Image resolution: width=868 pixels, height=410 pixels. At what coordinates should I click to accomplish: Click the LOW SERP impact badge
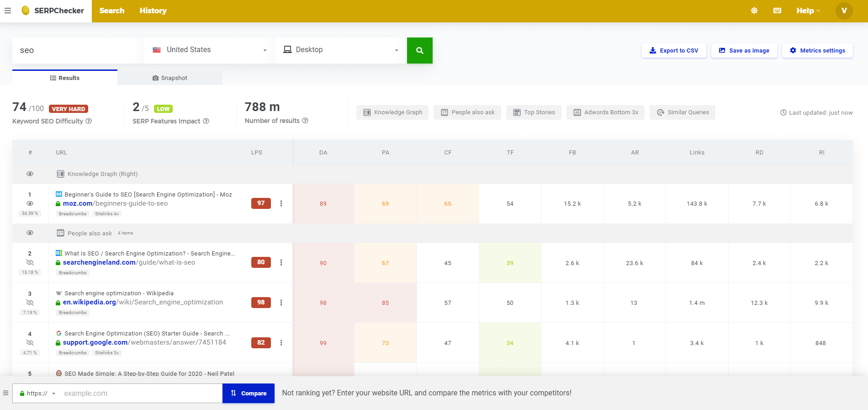tap(163, 109)
